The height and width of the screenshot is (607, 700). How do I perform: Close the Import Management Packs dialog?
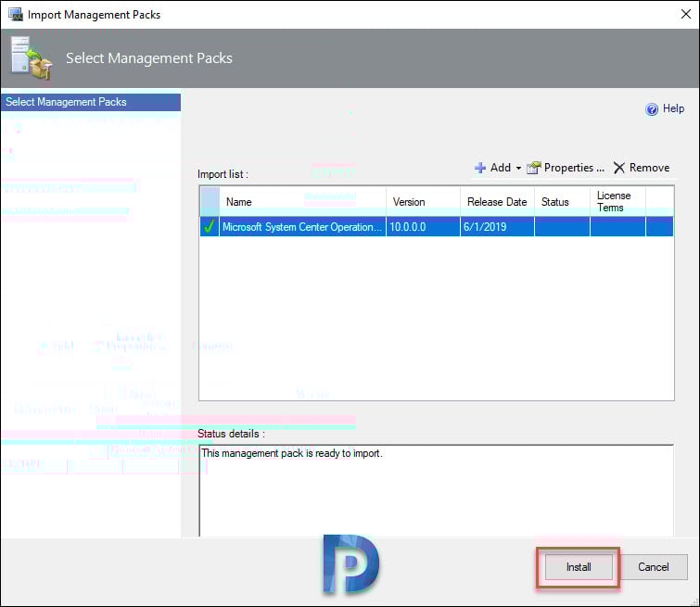tap(686, 14)
